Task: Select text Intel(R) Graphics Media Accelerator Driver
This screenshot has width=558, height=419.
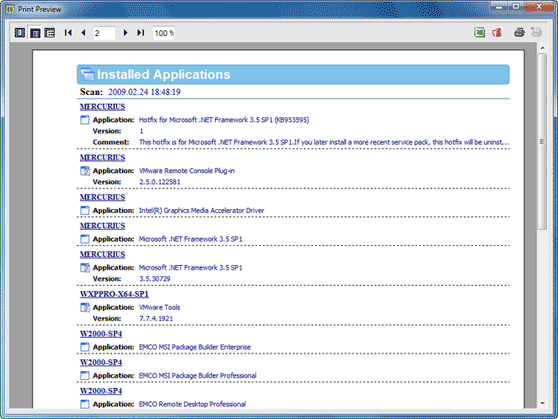Action: click(201, 210)
